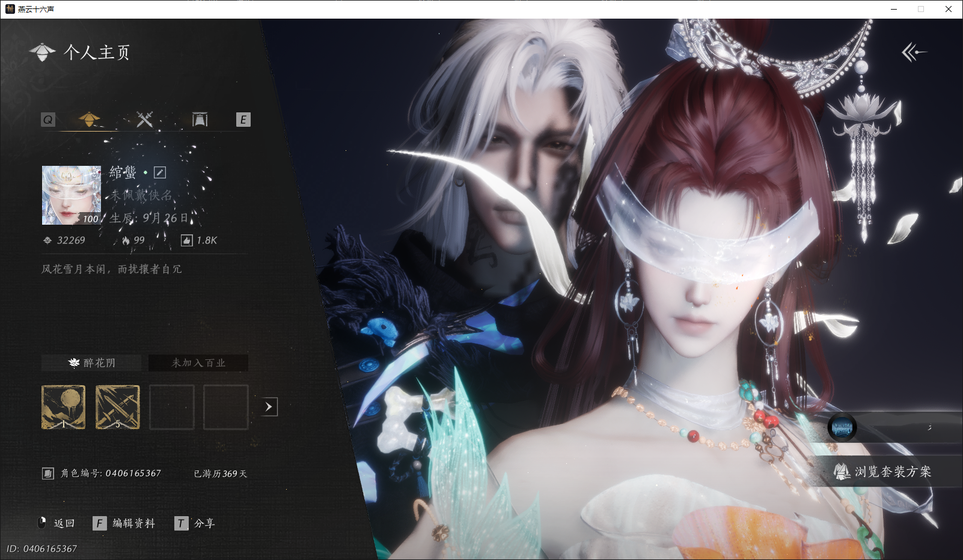This screenshot has height=560, width=963.
Task: Click the 醉花阴 sect label
Action: pyautogui.click(x=91, y=363)
